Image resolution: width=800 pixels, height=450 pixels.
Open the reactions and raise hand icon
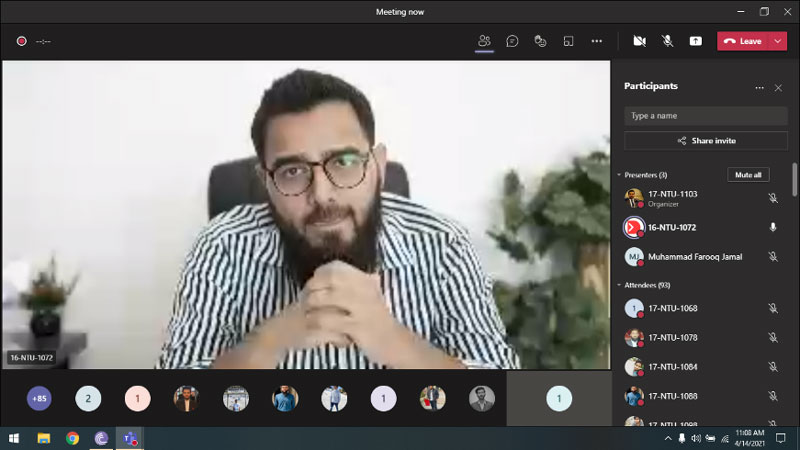pyautogui.click(x=540, y=41)
